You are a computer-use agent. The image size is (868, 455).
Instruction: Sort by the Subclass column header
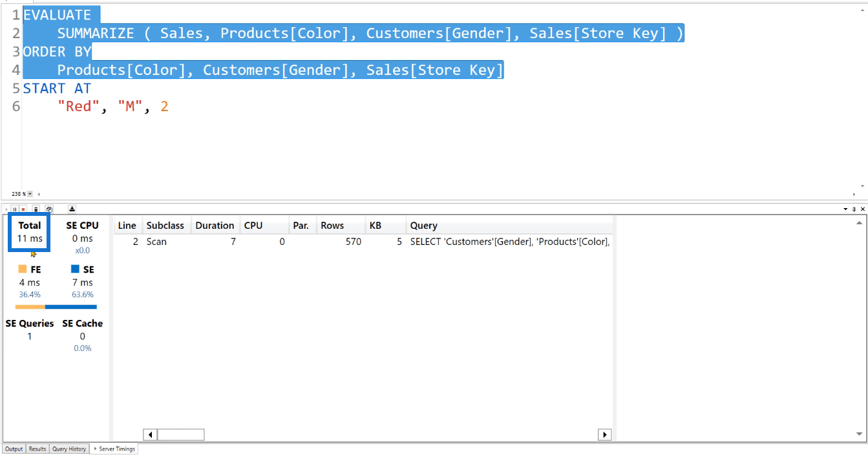(165, 226)
